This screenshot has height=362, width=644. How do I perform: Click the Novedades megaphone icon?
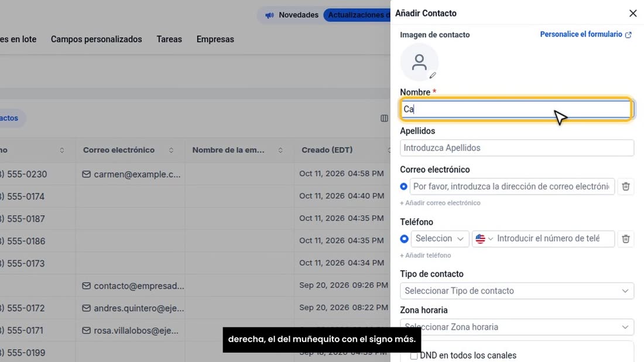point(269,15)
